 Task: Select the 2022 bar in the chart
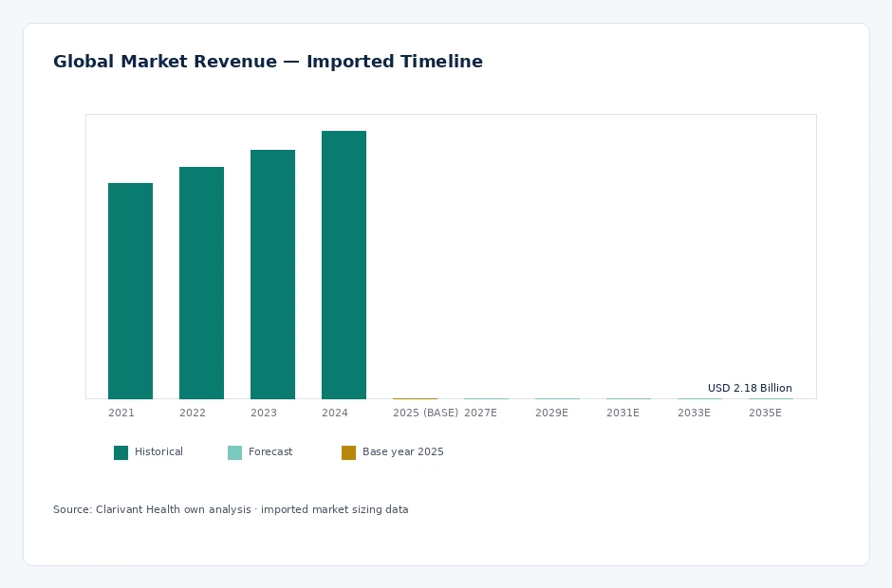(201, 284)
